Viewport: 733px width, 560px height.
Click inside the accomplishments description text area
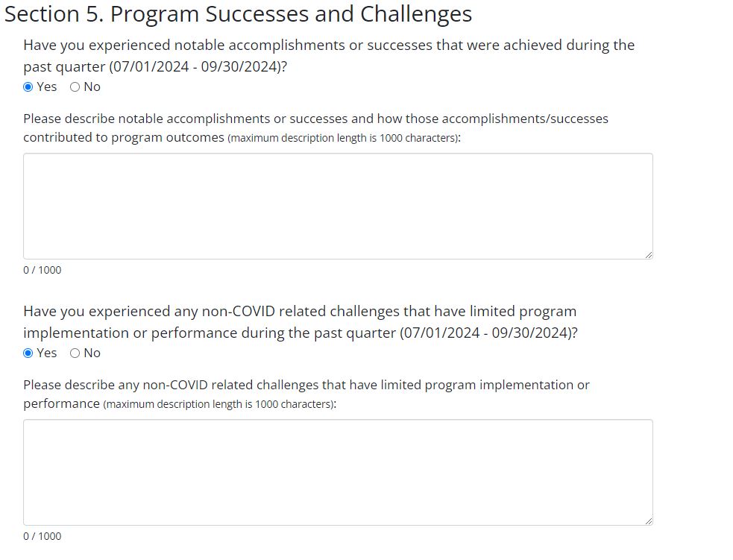pos(338,207)
